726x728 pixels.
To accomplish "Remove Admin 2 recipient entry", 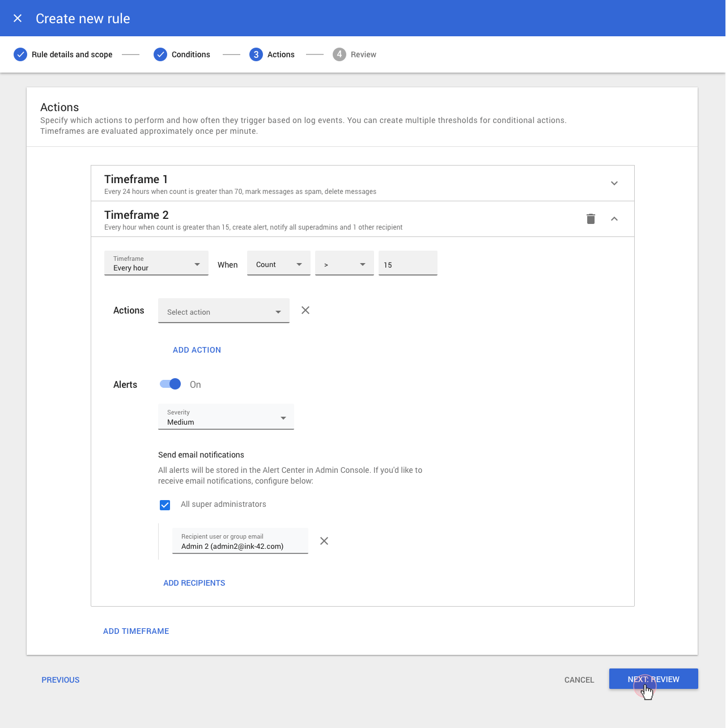I will pos(324,541).
